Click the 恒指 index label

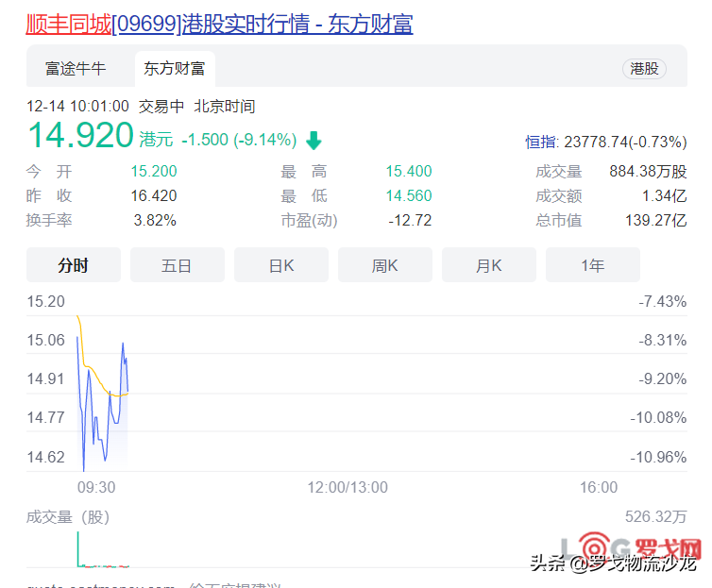[541, 142]
